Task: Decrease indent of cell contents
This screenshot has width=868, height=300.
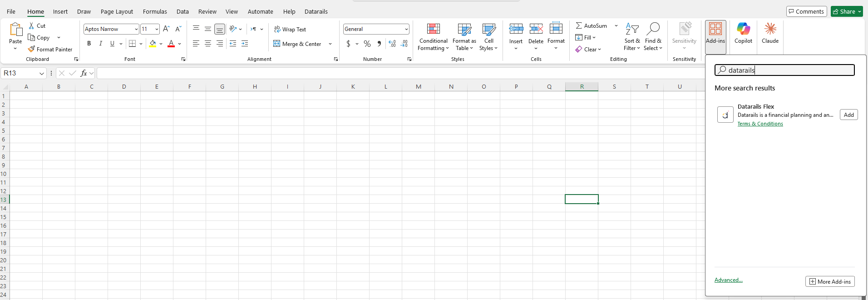Action: click(x=233, y=44)
